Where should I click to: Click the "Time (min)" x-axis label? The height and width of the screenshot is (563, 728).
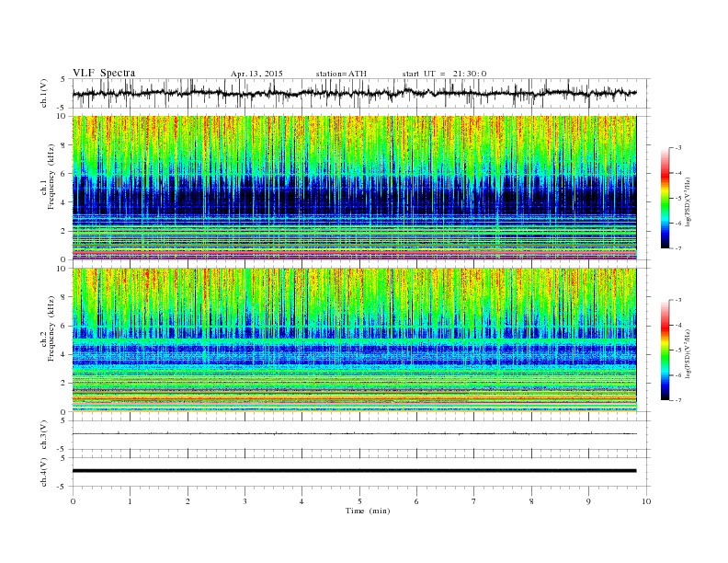point(368,511)
